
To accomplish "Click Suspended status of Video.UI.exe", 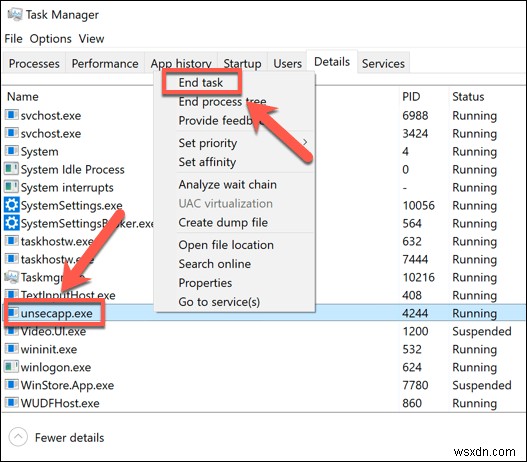I will click(x=482, y=331).
